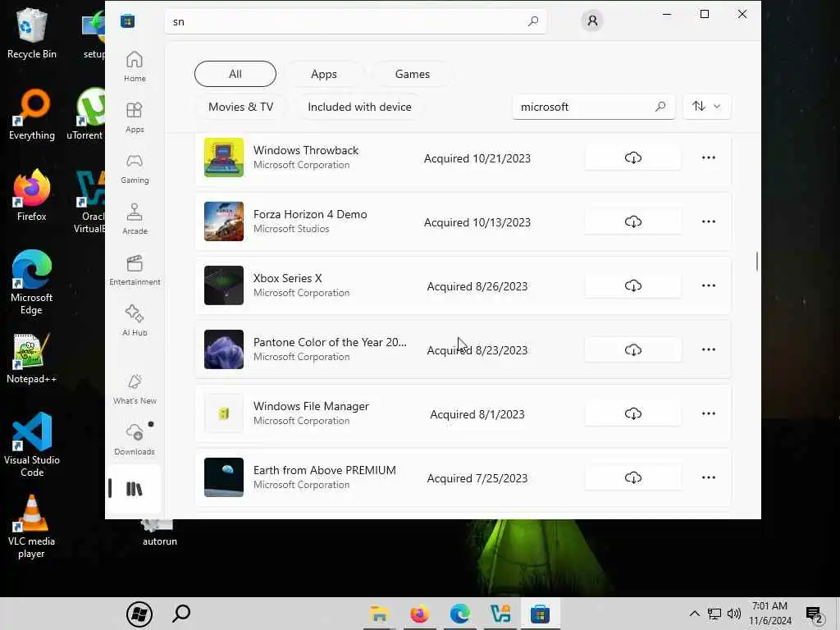
Task: Open more options for Pantone Color of the Year
Action: point(708,349)
